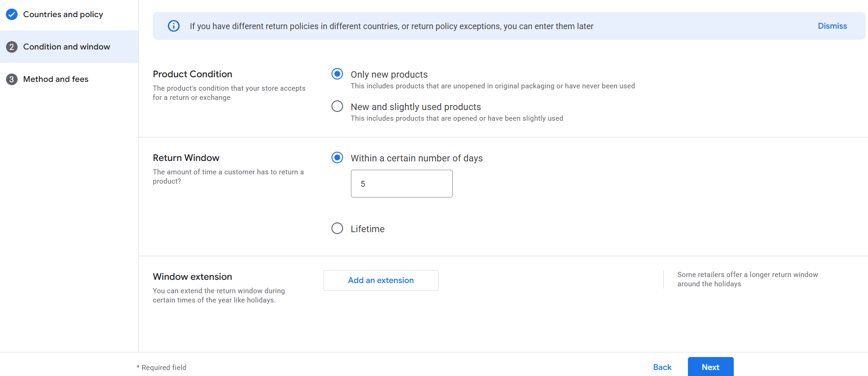This screenshot has height=376, width=868.
Task: Click the blue checkmark icon beside Countries and policy
Action: 12,14
